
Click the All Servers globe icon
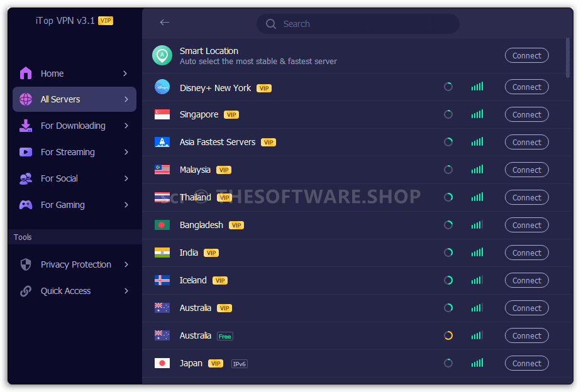(x=26, y=99)
